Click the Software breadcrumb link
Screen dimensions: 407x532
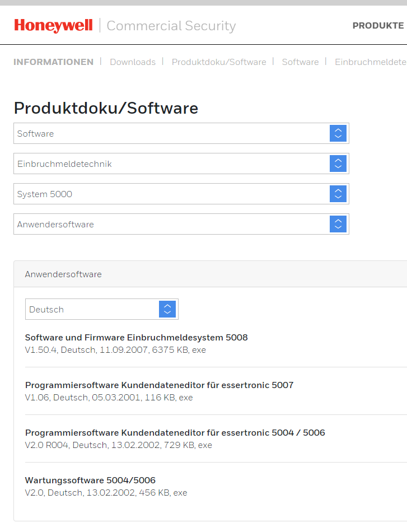click(300, 62)
